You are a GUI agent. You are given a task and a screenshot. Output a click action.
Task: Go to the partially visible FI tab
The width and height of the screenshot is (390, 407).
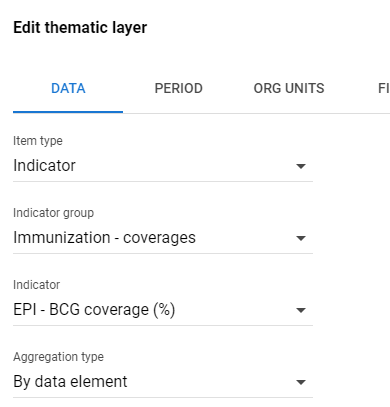tap(383, 88)
